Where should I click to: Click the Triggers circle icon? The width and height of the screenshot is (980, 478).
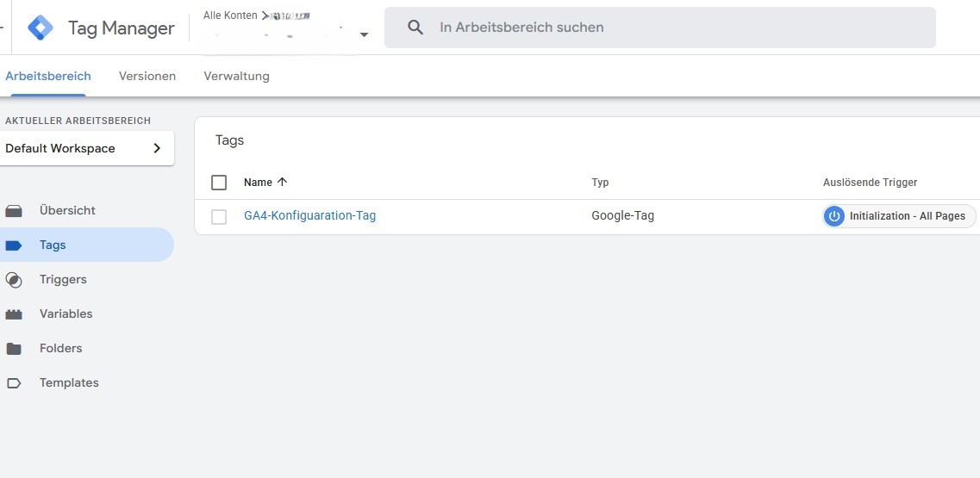pyautogui.click(x=14, y=280)
